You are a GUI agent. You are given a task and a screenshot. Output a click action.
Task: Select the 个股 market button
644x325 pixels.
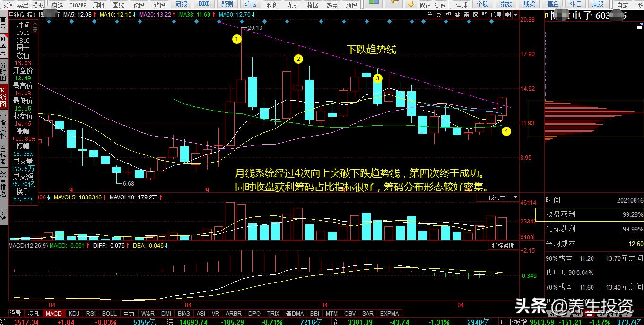(x=482, y=4)
